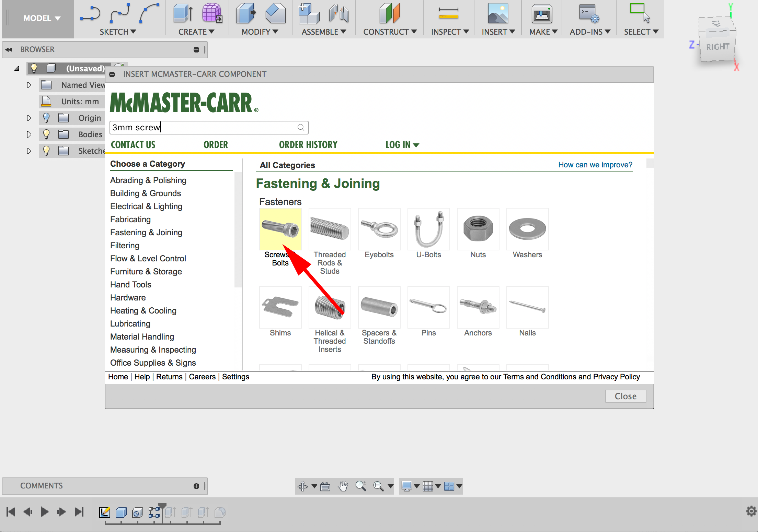Open the Orbit type dropdown arrow
The width and height of the screenshot is (758, 532).
pyautogui.click(x=314, y=486)
